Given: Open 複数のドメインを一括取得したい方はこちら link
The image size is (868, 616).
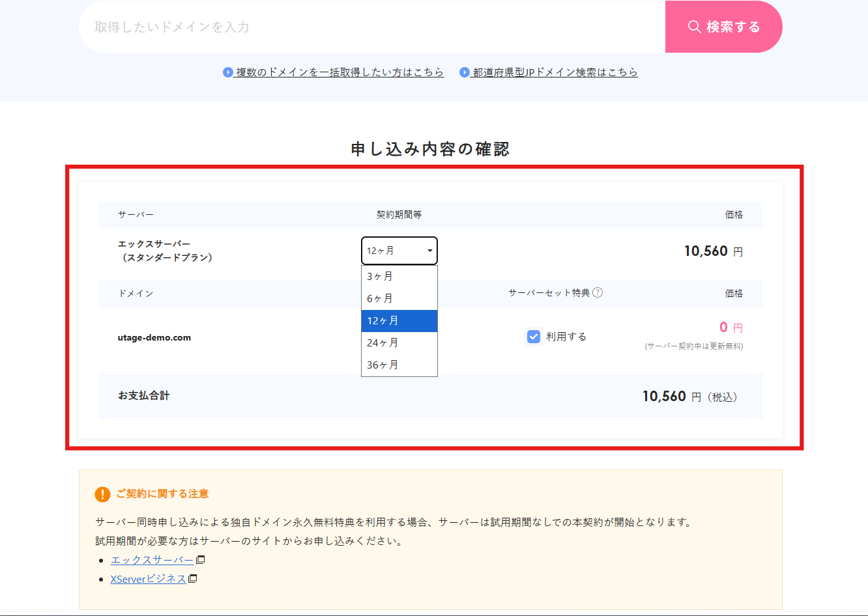Looking at the screenshot, I should [339, 72].
